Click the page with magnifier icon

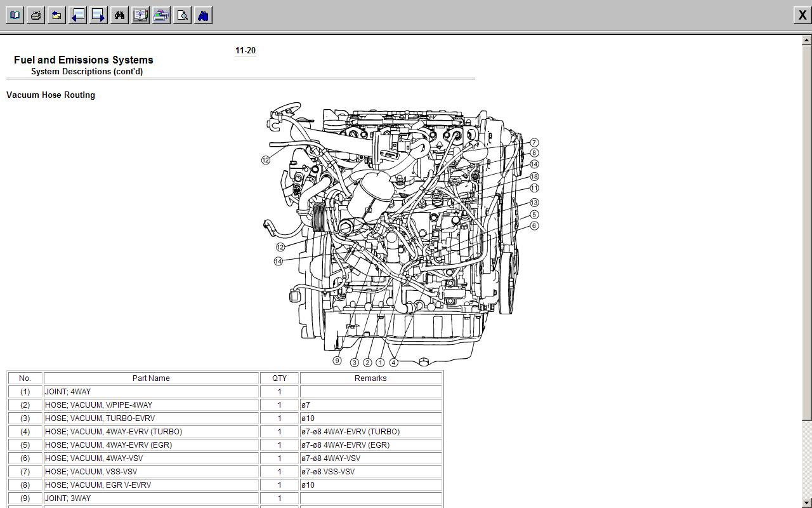[x=182, y=15]
